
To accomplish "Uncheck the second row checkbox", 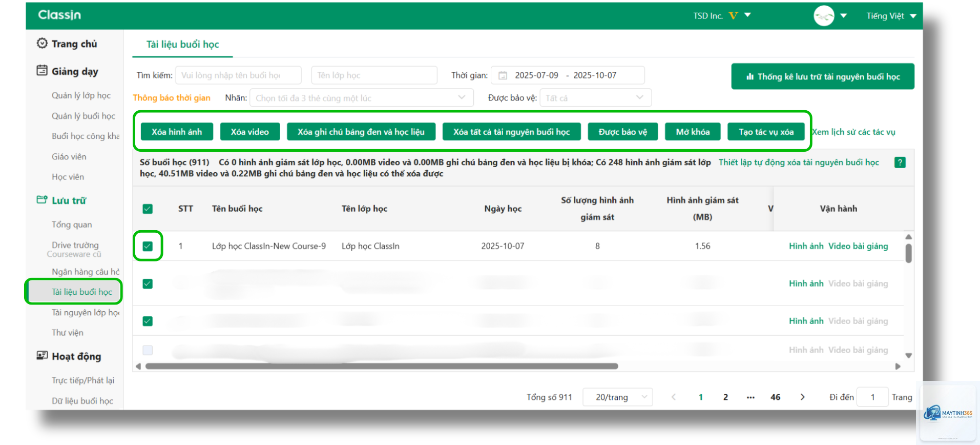I will [148, 284].
